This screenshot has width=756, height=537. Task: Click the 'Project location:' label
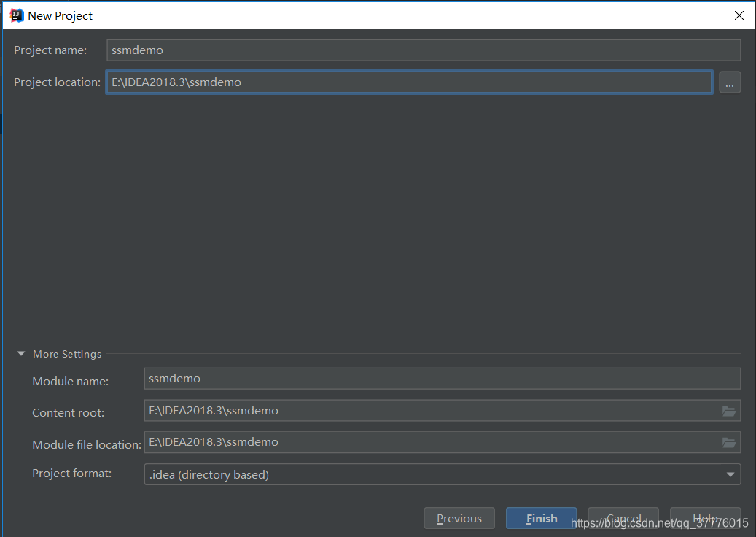pyautogui.click(x=57, y=82)
